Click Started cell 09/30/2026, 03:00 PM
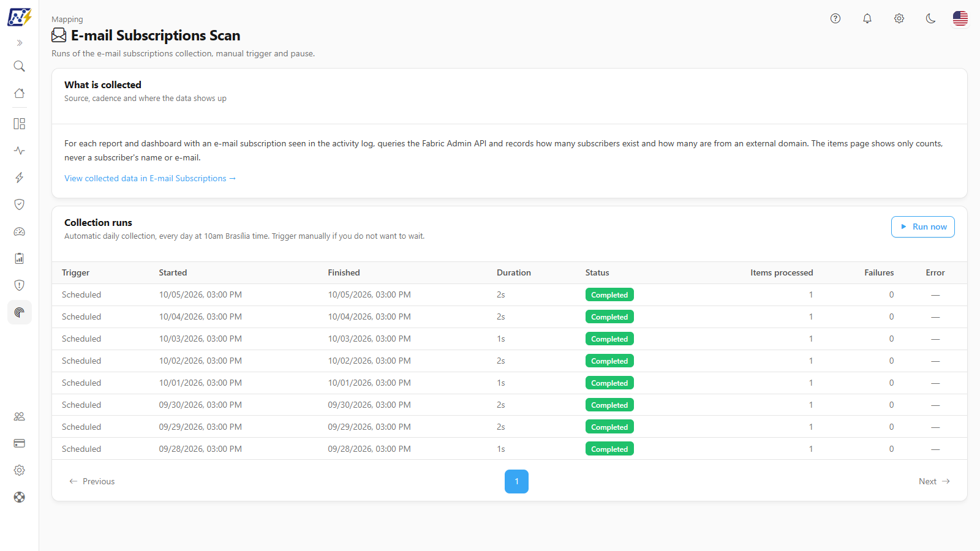980x551 pixels. click(x=200, y=405)
